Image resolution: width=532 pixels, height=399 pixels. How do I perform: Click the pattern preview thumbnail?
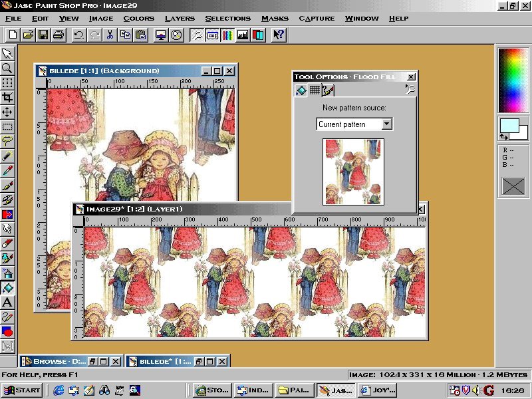353,172
